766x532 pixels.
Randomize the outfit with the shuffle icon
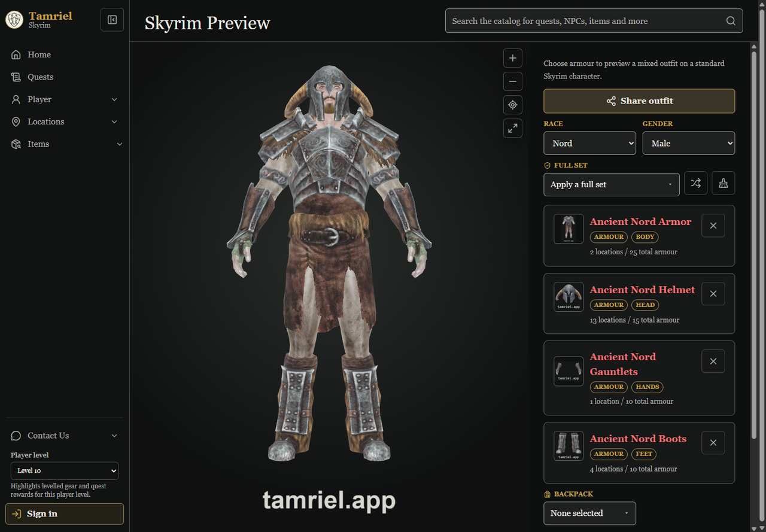coord(695,184)
